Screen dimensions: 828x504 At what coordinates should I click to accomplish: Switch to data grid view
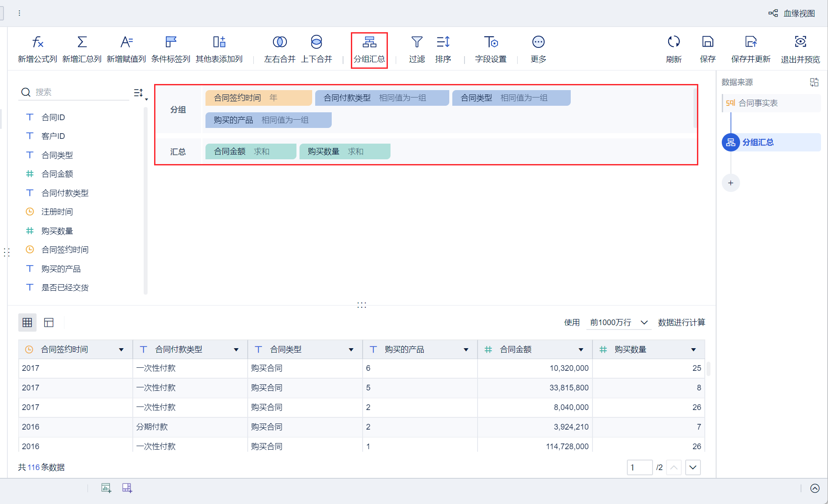click(x=27, y=323)
